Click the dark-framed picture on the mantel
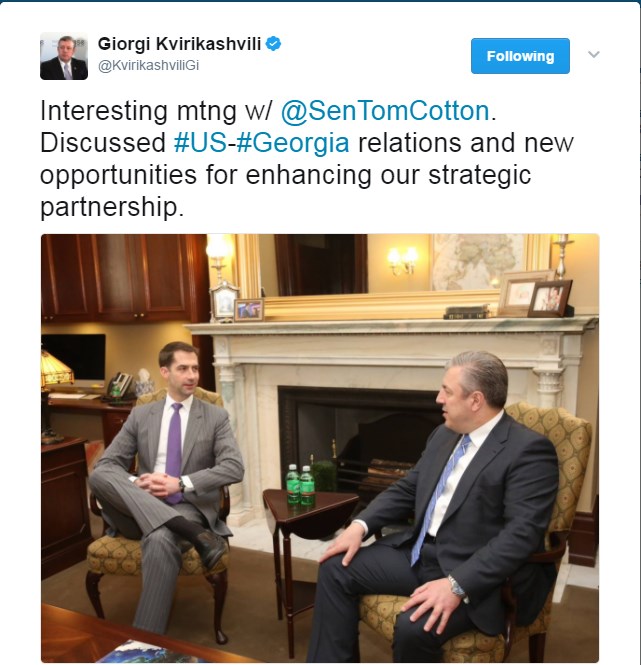This screenshot has width=641, height=665. pyautogui.click(x=549, y=299)
